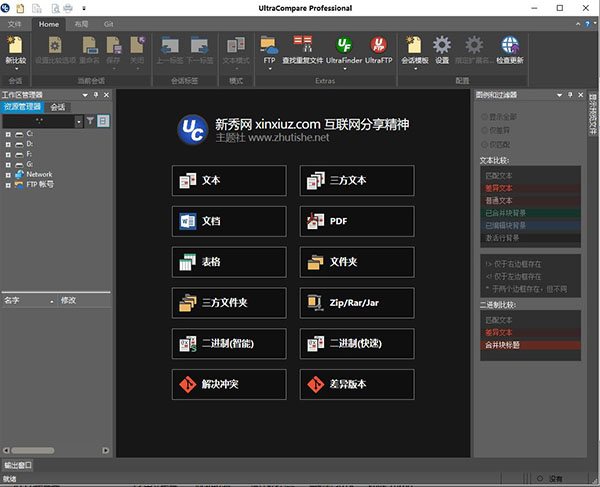Click the 差异文本 color under 文本比较
This screenshot has width=600, height=487.
(x=530, y=188)
